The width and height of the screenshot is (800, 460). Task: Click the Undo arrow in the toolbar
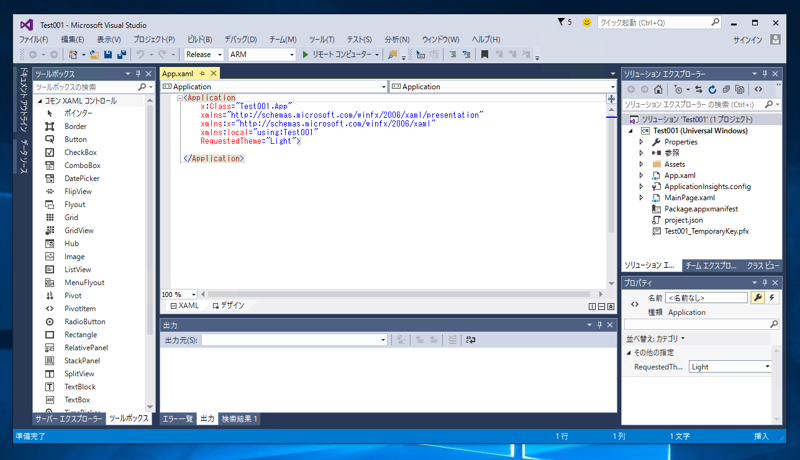coord(140,54)
